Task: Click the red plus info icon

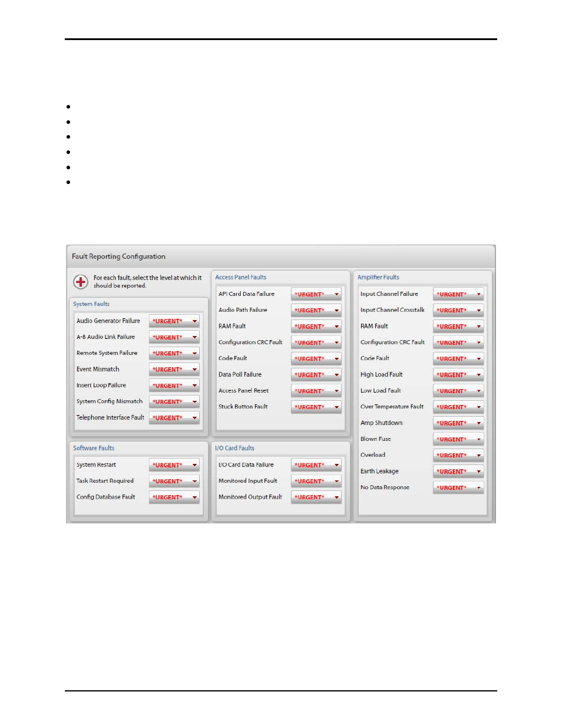Action: tap(81, 282)
